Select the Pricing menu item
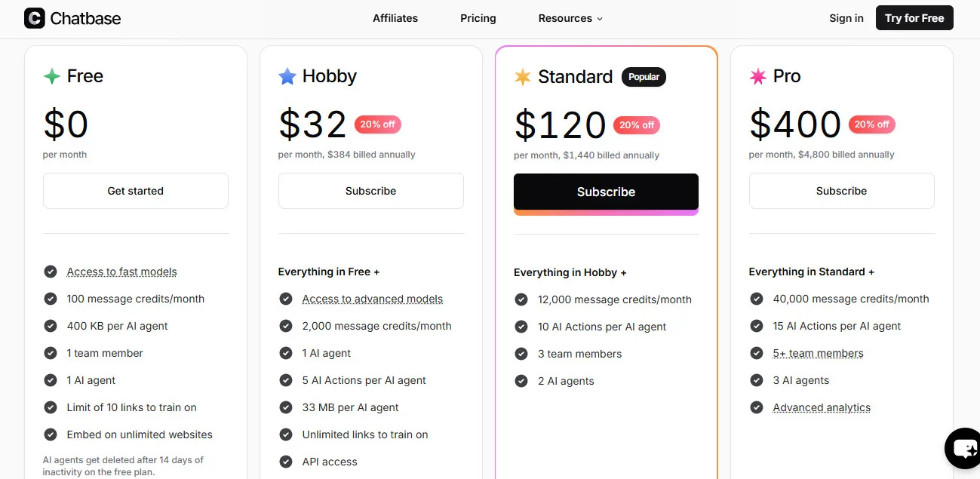 [x=478, y=18]
